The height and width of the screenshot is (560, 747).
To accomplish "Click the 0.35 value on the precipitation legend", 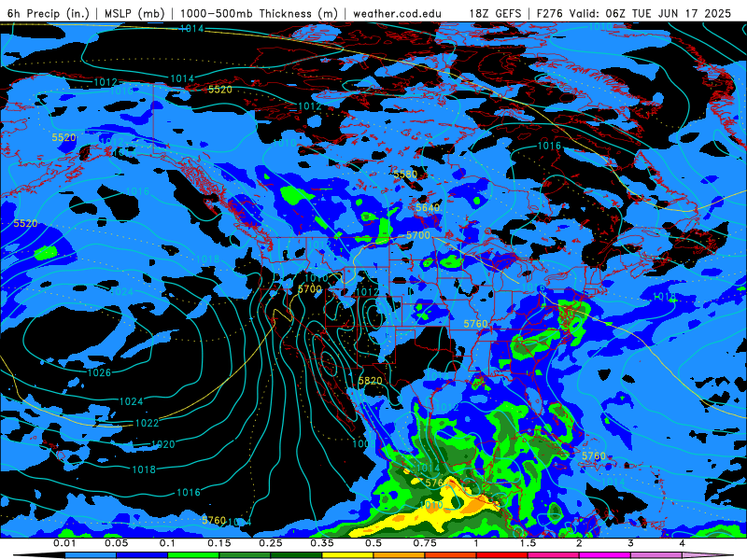I will click(322, 543).
